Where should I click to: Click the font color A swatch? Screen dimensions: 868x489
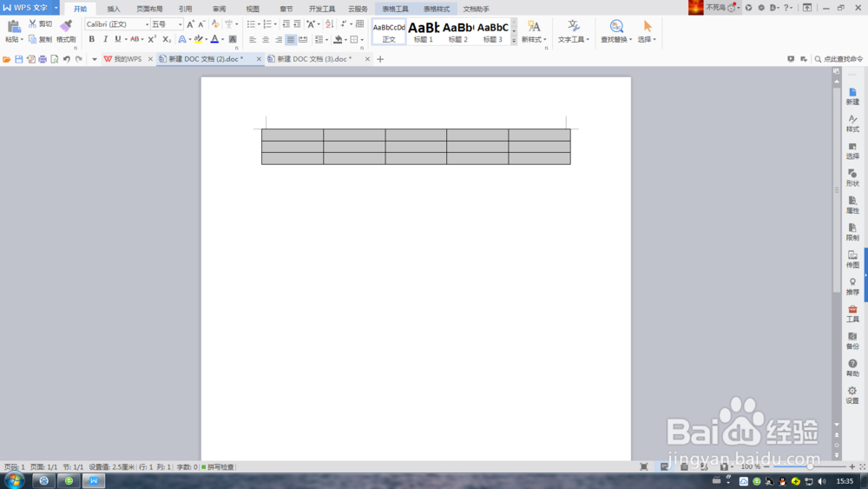click(214, 39)
